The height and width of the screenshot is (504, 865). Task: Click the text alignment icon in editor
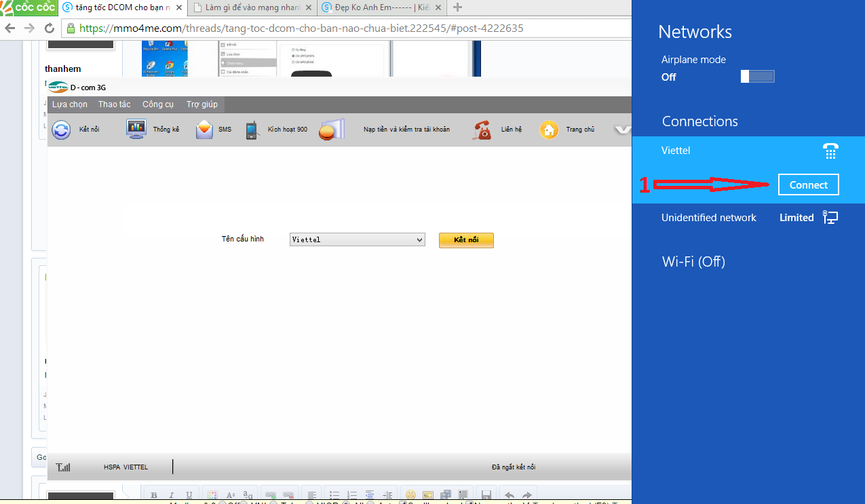311,495
